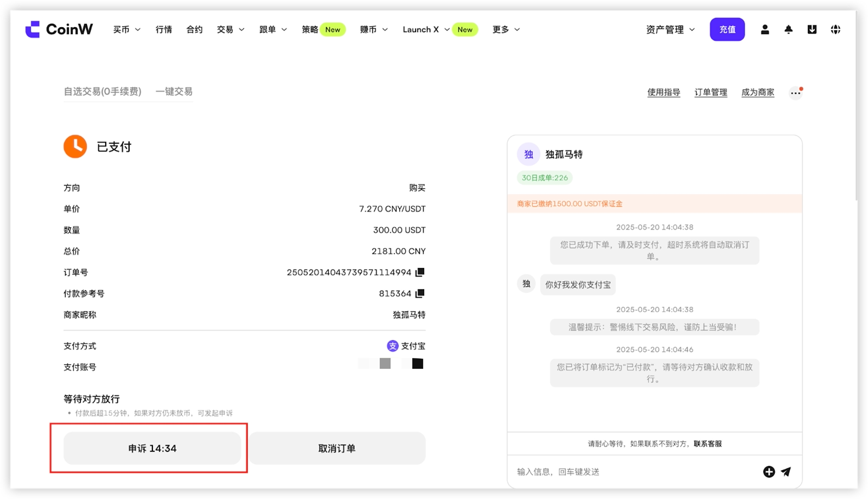Click the merchant name 独孤马特 in chat header

564,154
